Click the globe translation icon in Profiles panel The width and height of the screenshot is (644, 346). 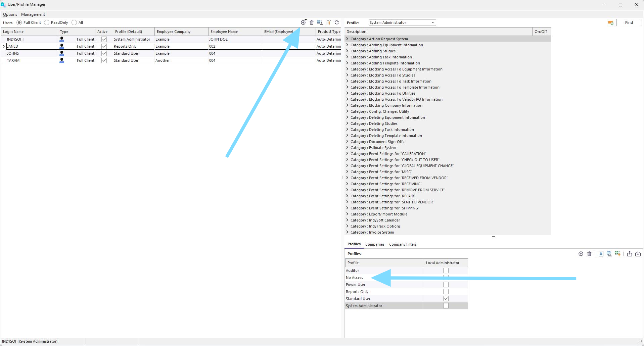pyautogui.click(x=609, y=254)
